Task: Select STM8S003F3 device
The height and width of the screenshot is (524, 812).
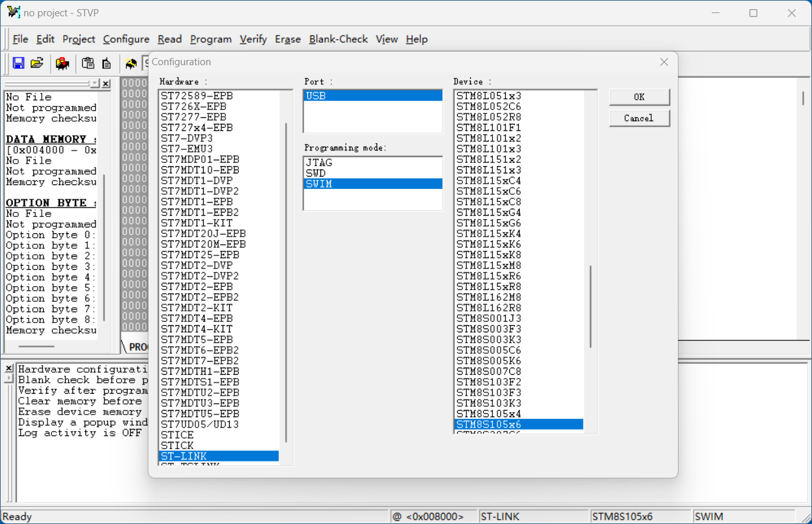Action: pyautogui.click(x=518, y=329)
